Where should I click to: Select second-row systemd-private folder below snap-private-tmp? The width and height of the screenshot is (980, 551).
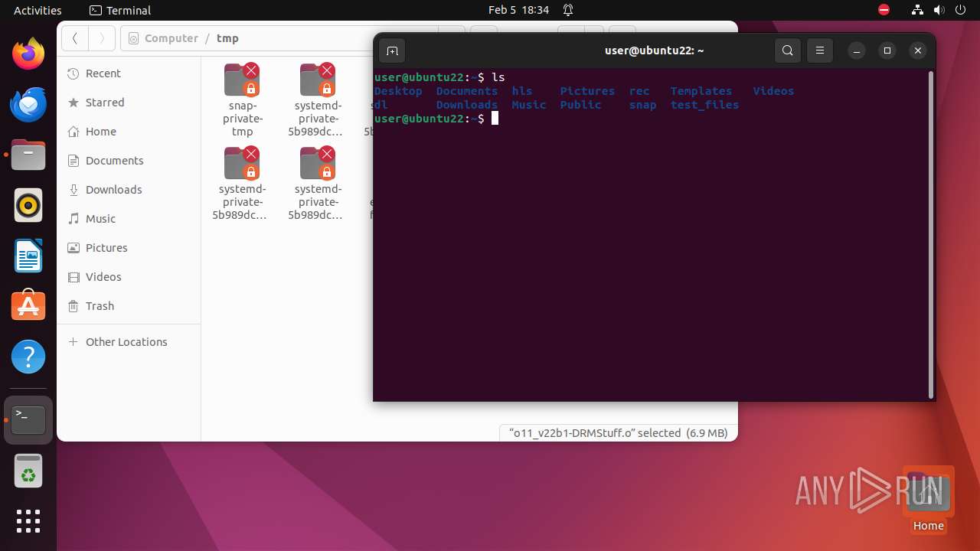242,184
